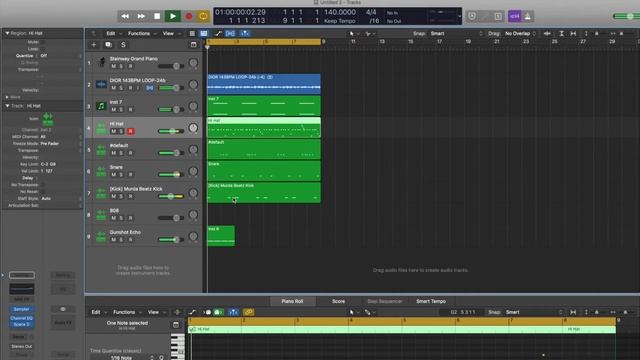
Task: Click the master volume slider in control bar
Action: click(x=626, y=16)
